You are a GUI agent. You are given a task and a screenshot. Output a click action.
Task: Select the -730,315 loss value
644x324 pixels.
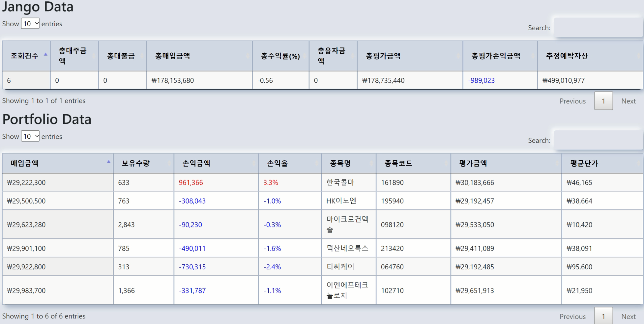coord(192,267)
